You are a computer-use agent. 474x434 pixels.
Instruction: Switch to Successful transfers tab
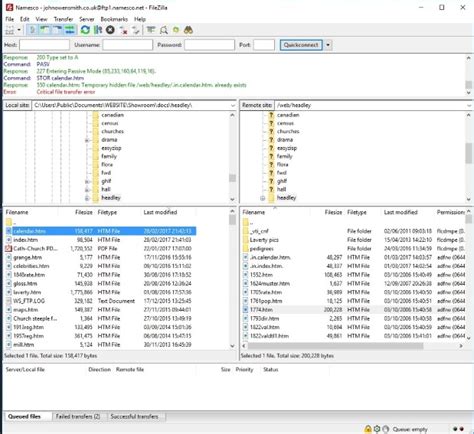coord(134,416)
